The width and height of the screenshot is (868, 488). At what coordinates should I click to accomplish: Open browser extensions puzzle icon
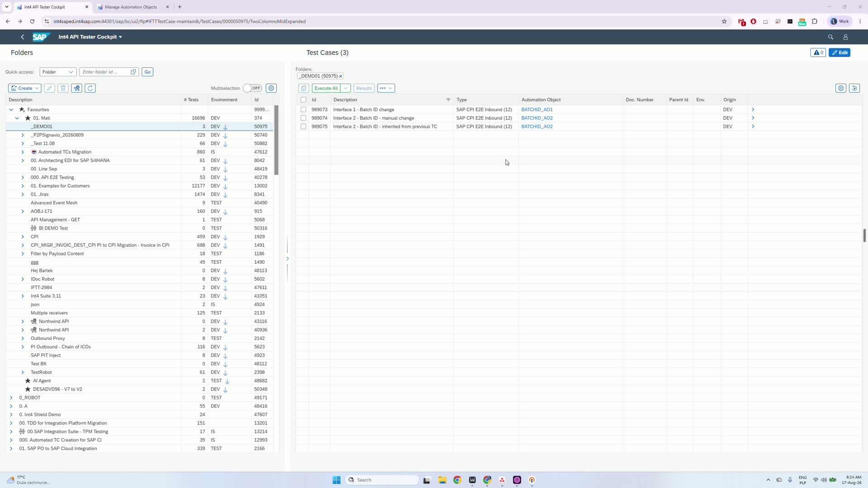pos(815,21)
